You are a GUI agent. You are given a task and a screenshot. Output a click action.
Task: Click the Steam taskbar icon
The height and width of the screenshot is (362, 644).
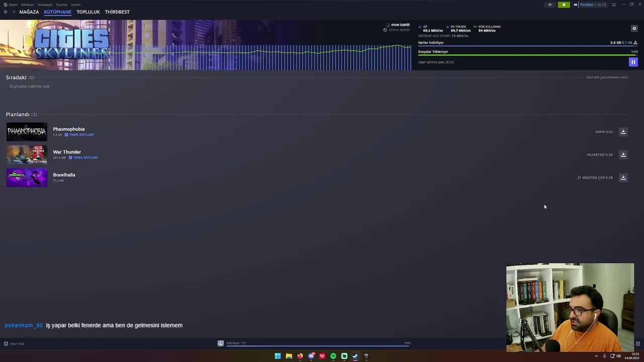[355, 356]
